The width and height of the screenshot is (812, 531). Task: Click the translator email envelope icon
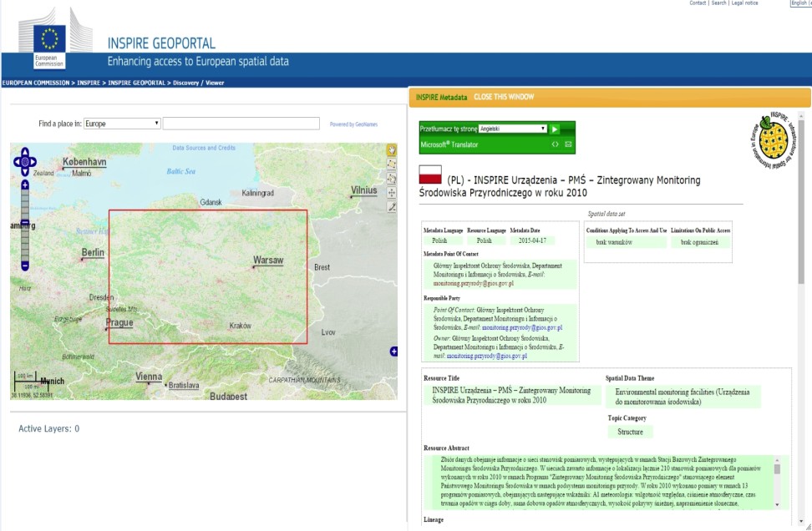click(x=568, y=144)
